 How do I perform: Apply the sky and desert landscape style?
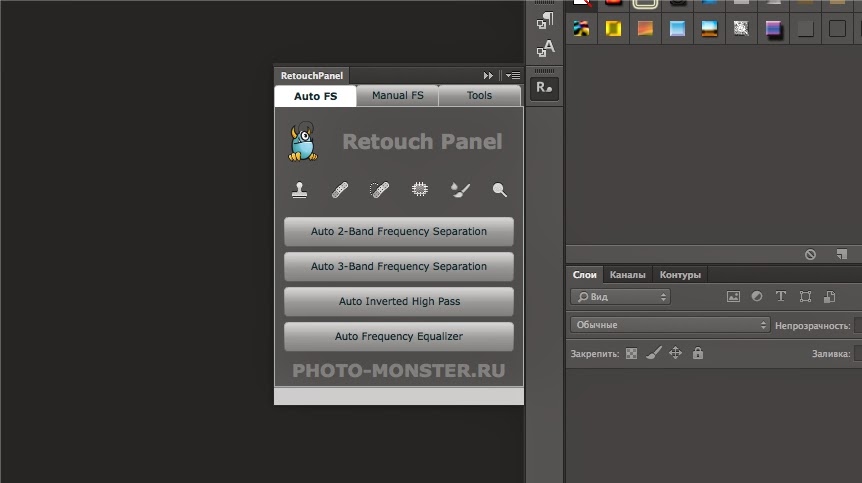709,29
